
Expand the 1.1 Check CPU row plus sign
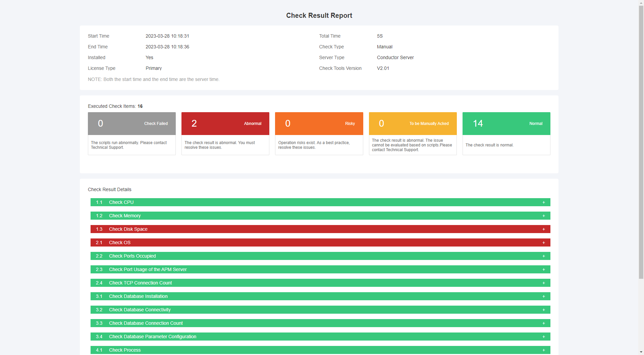[x=544, y=202]
